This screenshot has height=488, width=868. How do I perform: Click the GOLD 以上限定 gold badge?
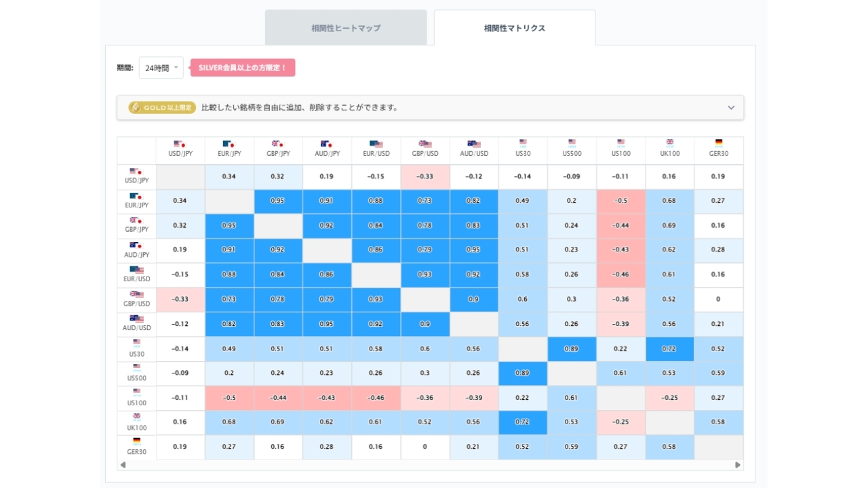pyautogui.click(x=162, y=108)
